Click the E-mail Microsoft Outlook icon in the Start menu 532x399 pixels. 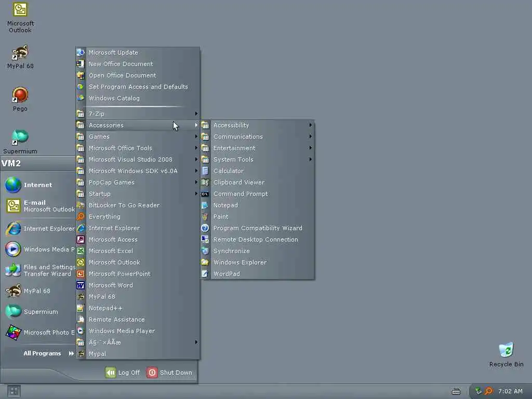coord(13,206)
